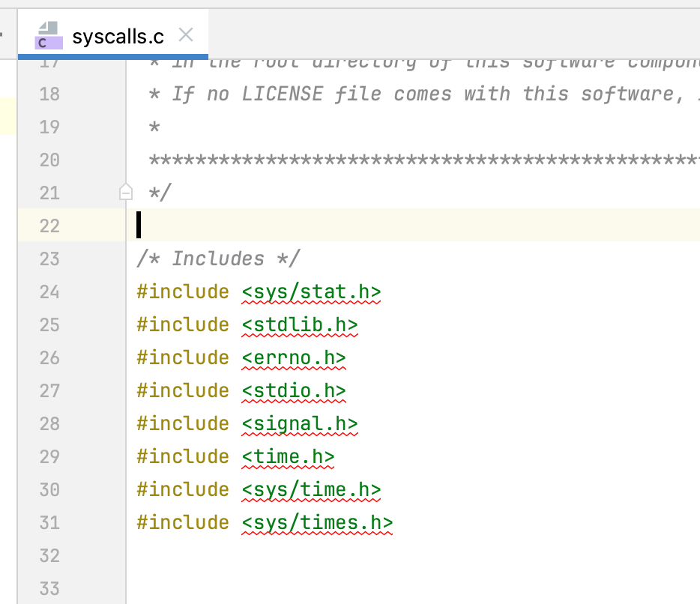The width and height of the screenshot is (700, 604).
Task: Click the time.h header on line 29
Action: [x=287, y=456]
